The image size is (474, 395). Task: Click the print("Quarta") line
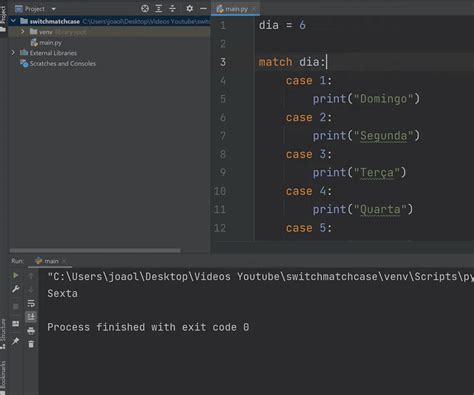(363, 209)
